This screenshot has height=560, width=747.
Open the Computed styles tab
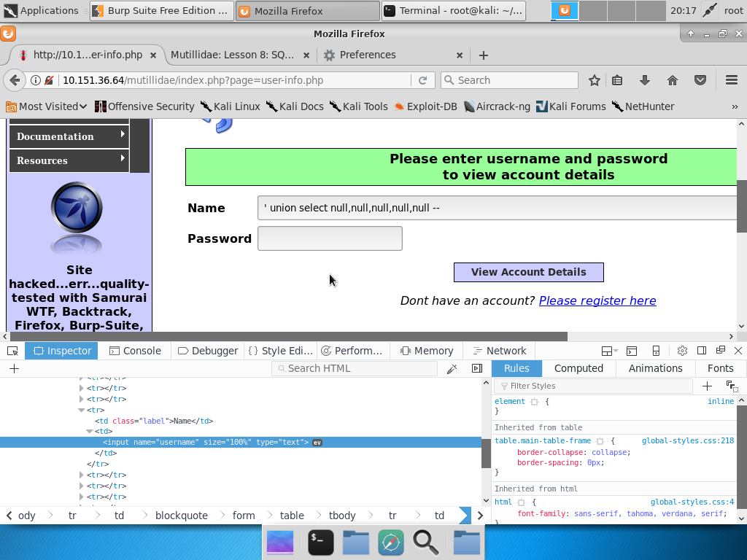[578, 368]
